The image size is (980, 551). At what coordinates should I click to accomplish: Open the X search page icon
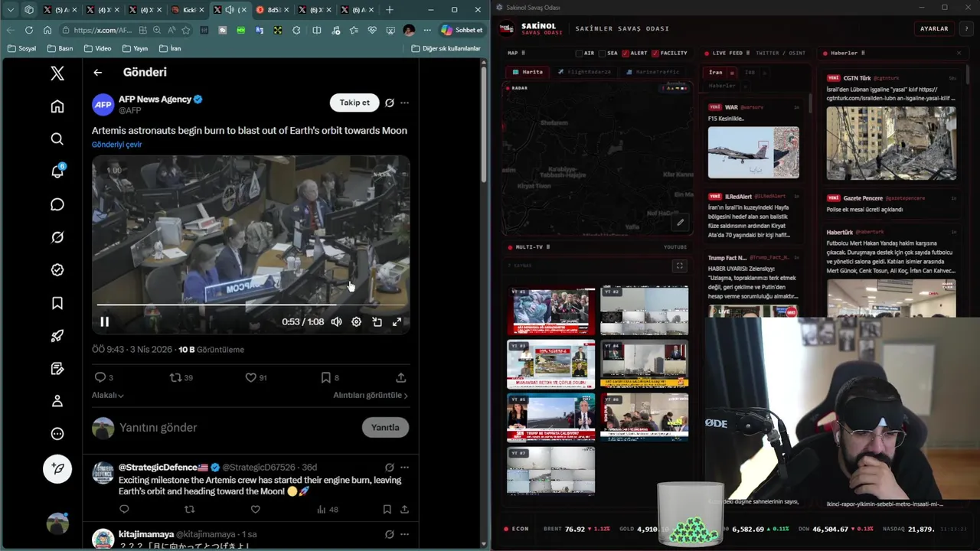click(x=57, y=139)
